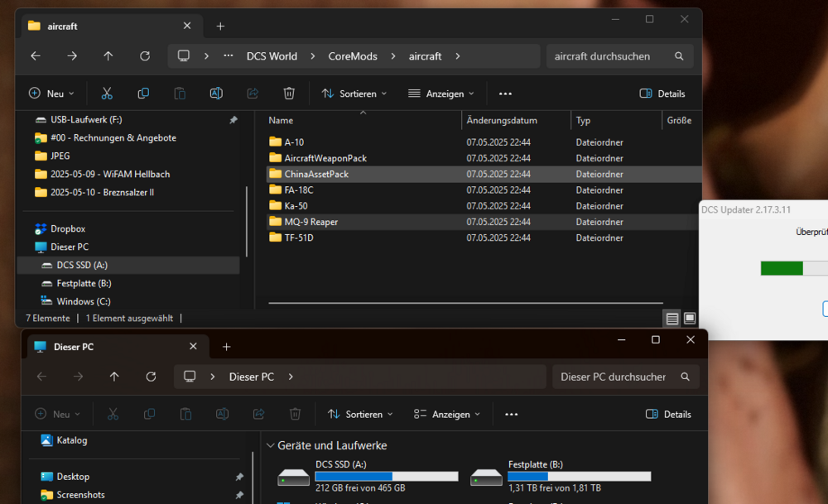Select the Dieser PC tab
The height and width of the screenshot is (504, 828).
point(73,347)
